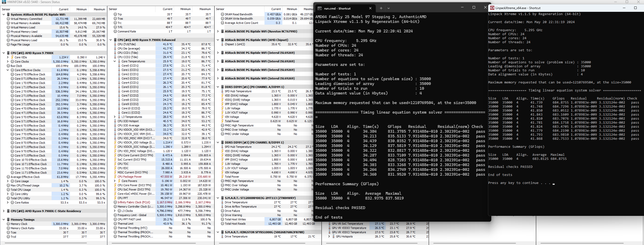Screen dimensions: 644x245
Task: Collapse the System: ASRock B650E PG Riptide WiFi group
Action: pos(4,15)
